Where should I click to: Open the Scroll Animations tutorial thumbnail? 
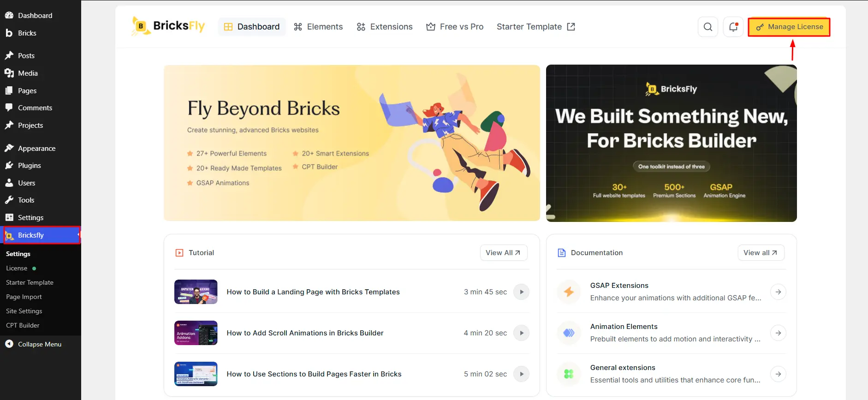point(196,333)
